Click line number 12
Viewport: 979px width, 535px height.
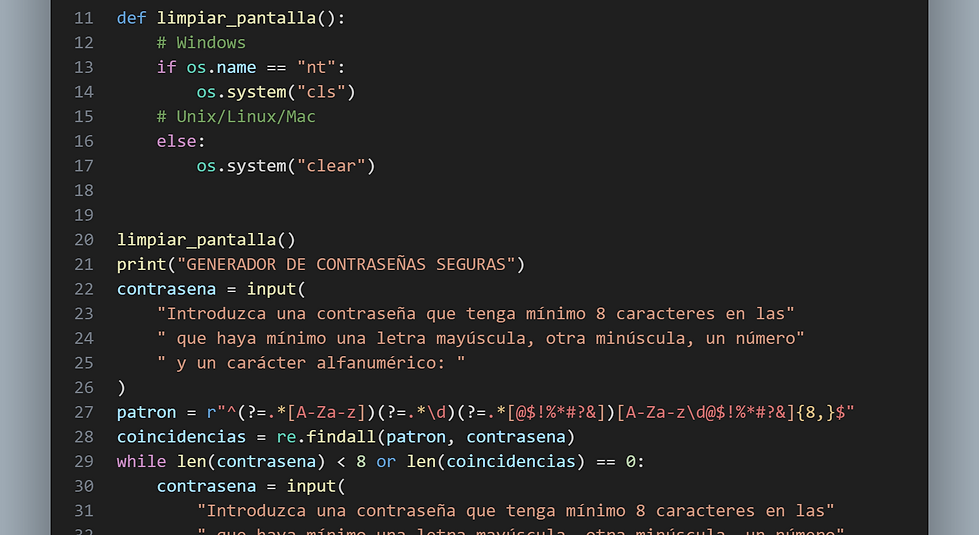tap(84, 42)
